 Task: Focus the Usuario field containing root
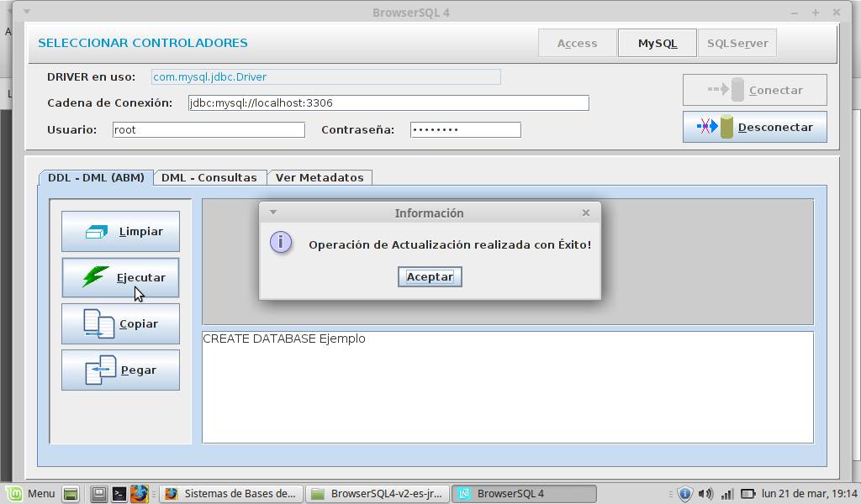click(208, 130)
